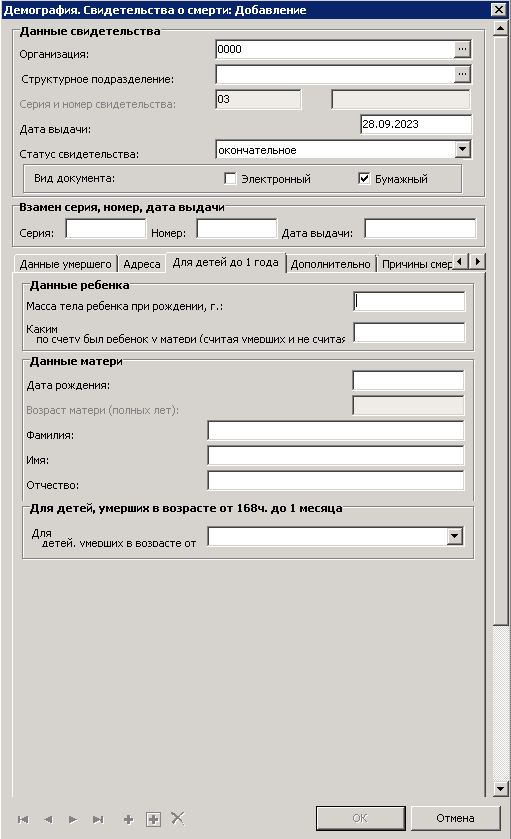This screenshot has height=839, width=511.
Task: Enable the Электронный document checkbox
Action: click(x=230, y=179)
